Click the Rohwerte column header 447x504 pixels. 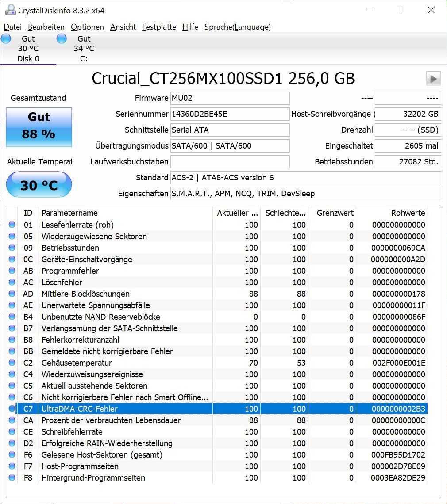(x=392, y=213)
